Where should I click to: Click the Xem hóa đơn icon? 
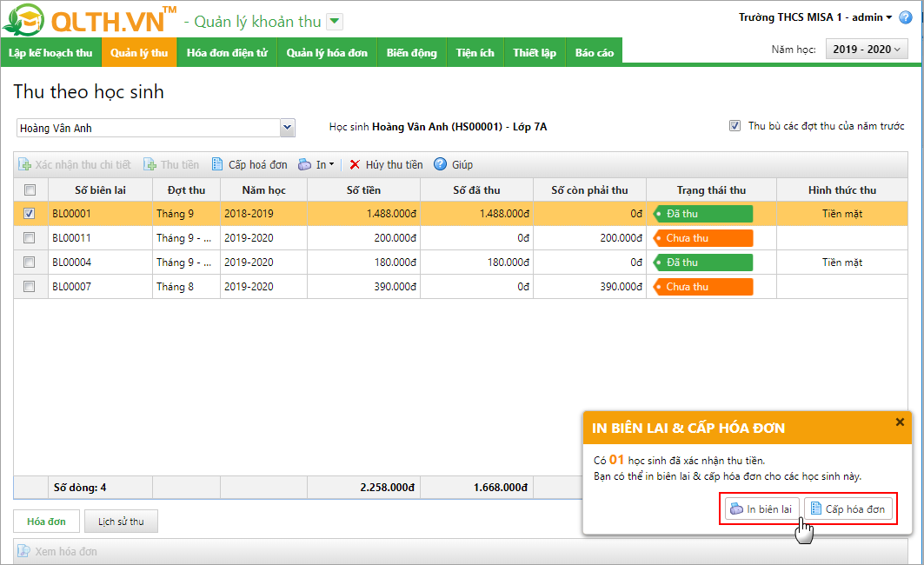[x=23, y=551]
